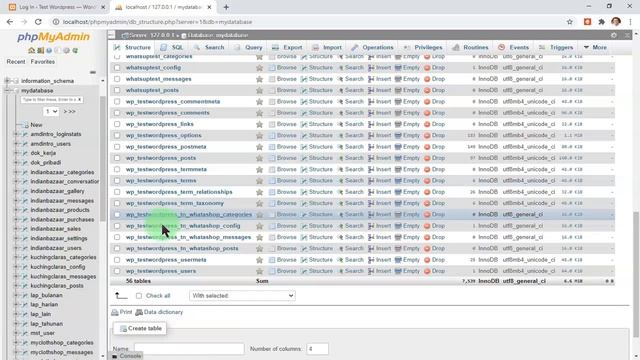Click the Name input field
The height and width of the screenshot is (360, 640).
point(189,349)
